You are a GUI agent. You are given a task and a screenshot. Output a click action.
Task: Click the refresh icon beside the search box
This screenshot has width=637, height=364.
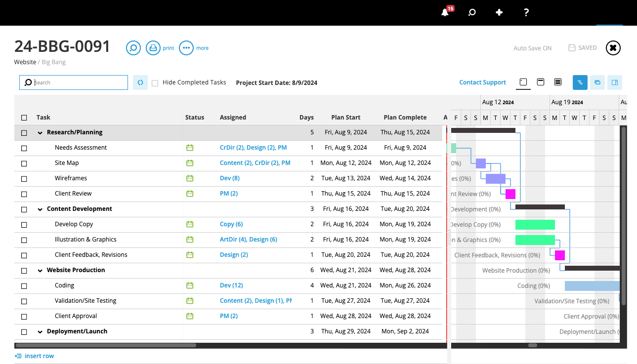tap(140, 82)
